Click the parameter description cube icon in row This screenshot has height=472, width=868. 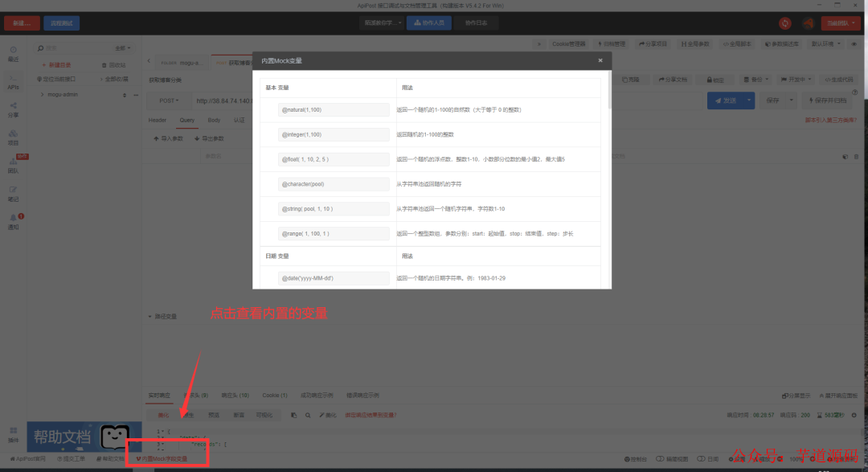pyautogui.click(x=845, y=157)
